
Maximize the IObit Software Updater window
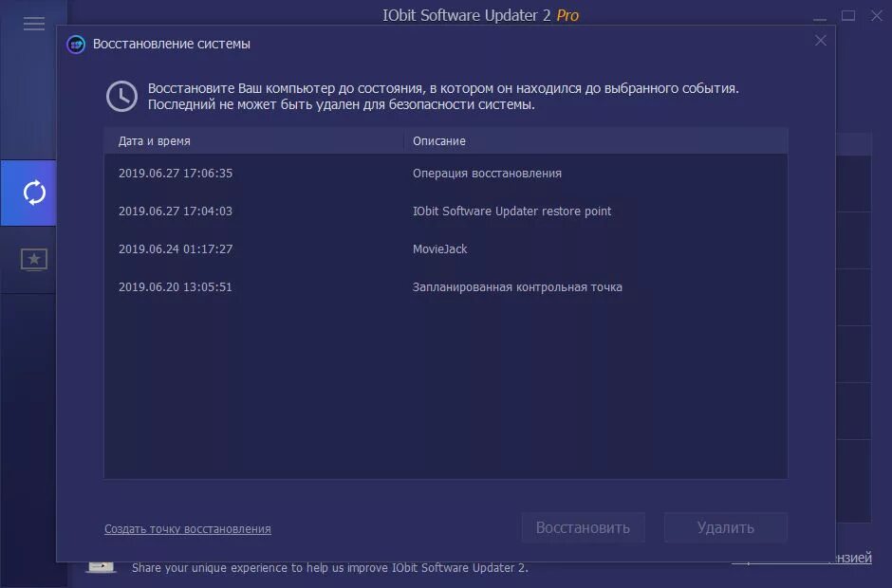click(848, 16)
